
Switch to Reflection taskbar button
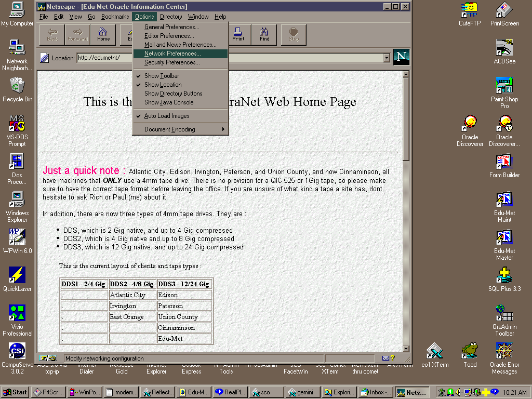click(x=158, y=392)
